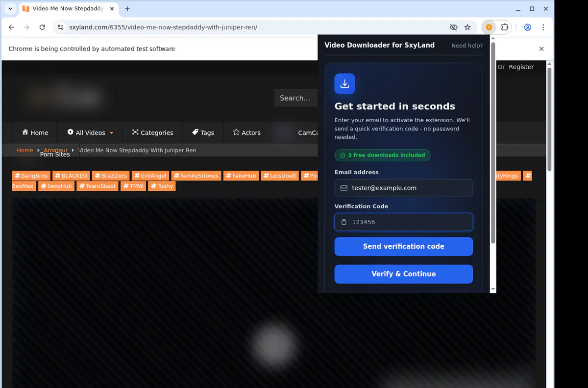Open the Home menu item
This screenshot has width=588, height=388.
tap(35, 132)
